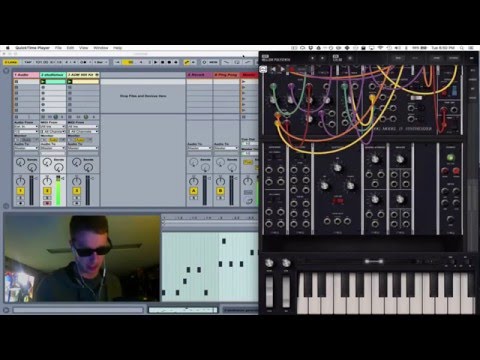Viewport: 480px width, 360px height.
Task: Select next preset arrow in Model 15
Action: point(322,58)
